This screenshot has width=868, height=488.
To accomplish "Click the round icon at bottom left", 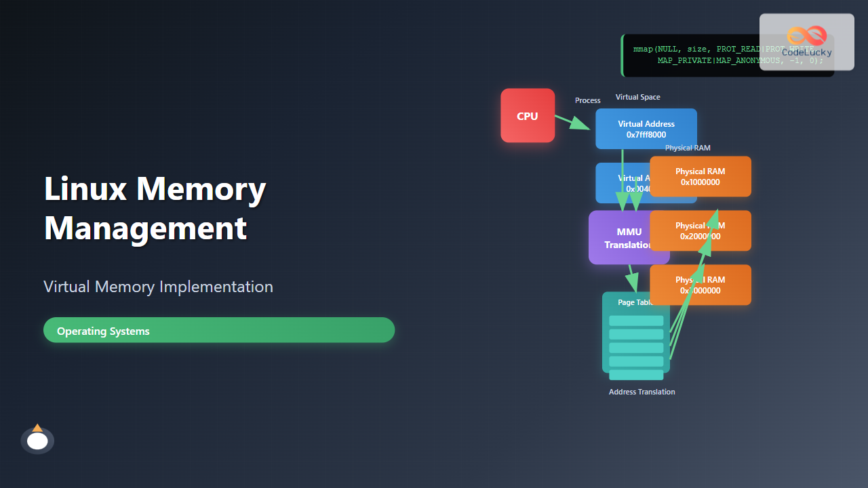I will coord(37,441).
